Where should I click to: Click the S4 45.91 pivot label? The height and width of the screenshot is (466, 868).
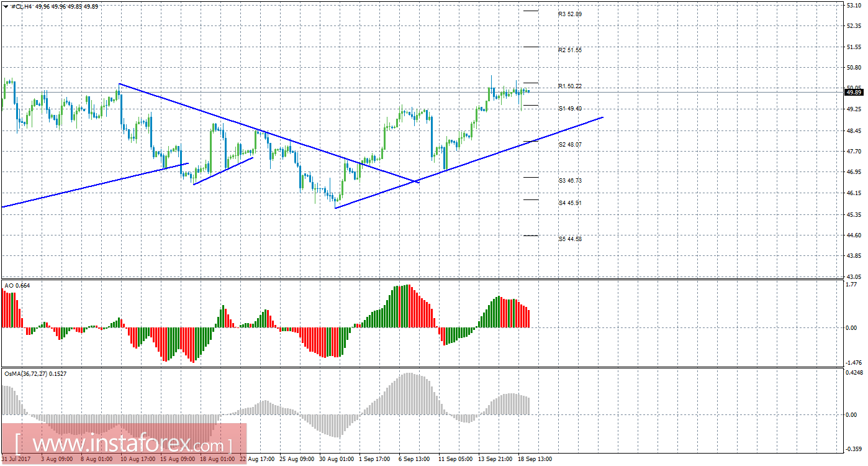click(x=570, y=203)
